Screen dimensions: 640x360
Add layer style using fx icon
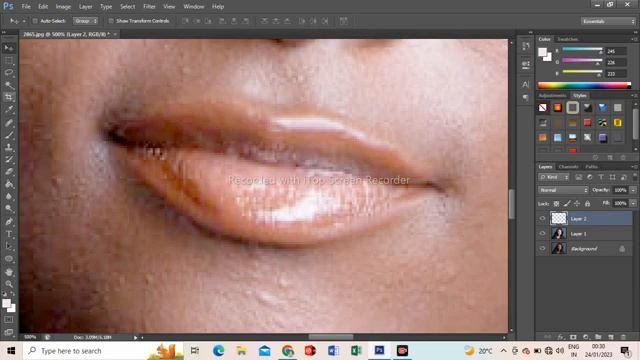560,337
